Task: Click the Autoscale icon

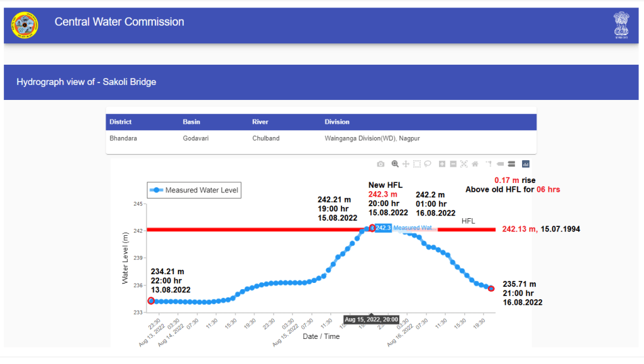Action: pyautogui.click(x=464, y=164)
